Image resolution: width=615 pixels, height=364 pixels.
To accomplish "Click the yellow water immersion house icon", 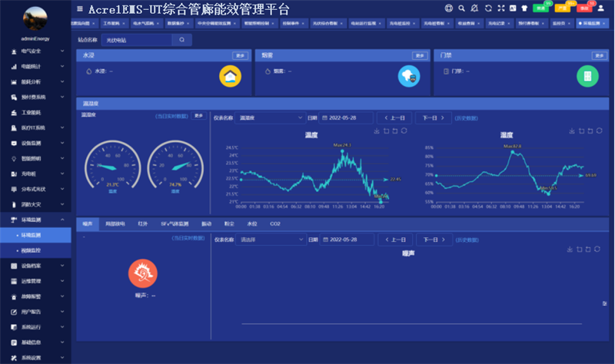I will pyautogui.click(x=229, y=76).
